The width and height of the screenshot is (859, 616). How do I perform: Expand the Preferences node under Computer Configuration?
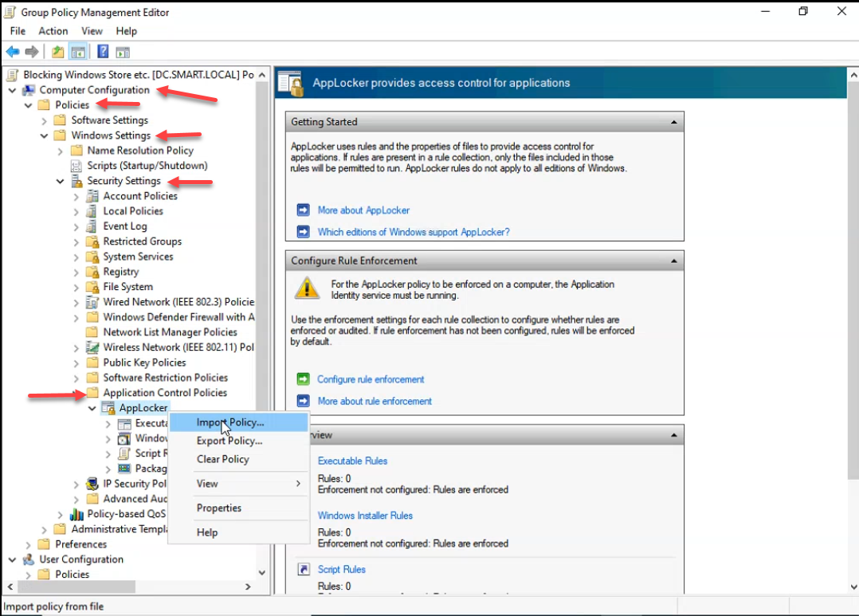(29, 545)
